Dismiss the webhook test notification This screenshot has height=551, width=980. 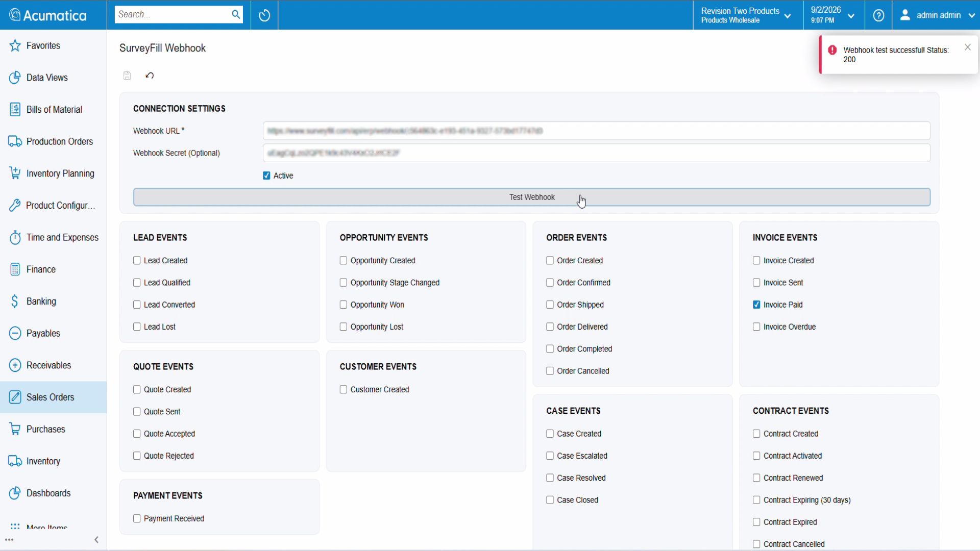pos(968,47)
